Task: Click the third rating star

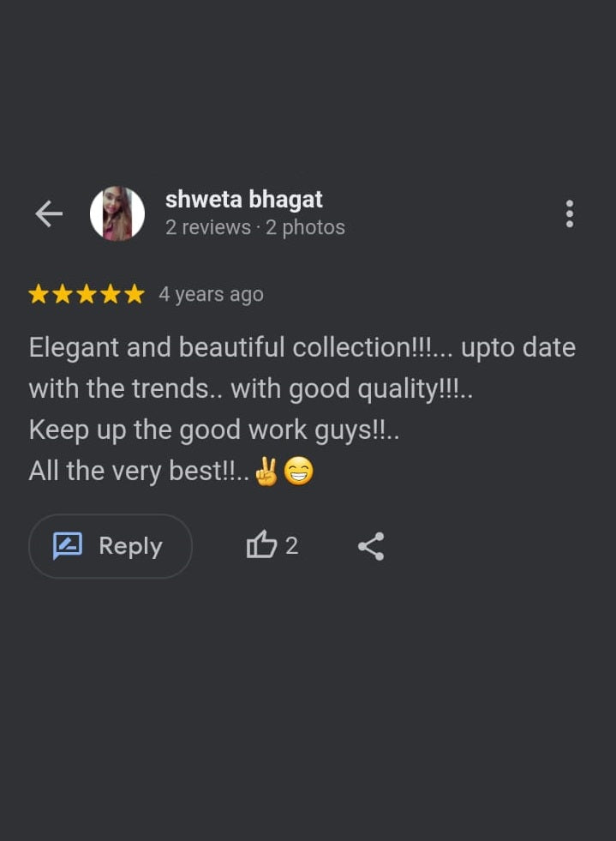Action: pyautogui.click(x=87, y=294)
